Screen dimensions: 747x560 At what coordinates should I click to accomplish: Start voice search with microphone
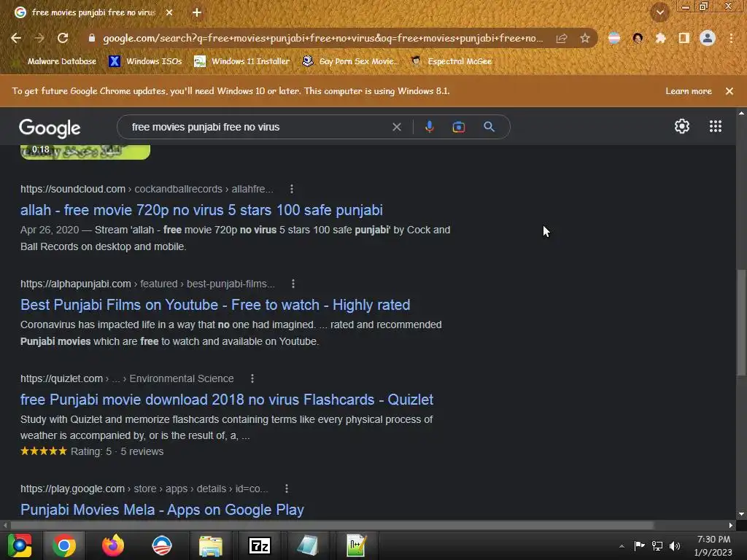point(429,127)
